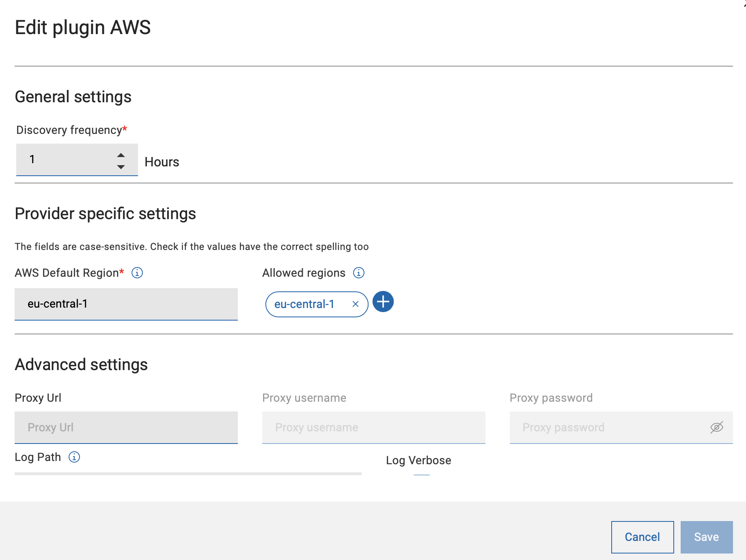
Task: Increase Discovery frequency with up arrow
Action: tap(121, 155)
